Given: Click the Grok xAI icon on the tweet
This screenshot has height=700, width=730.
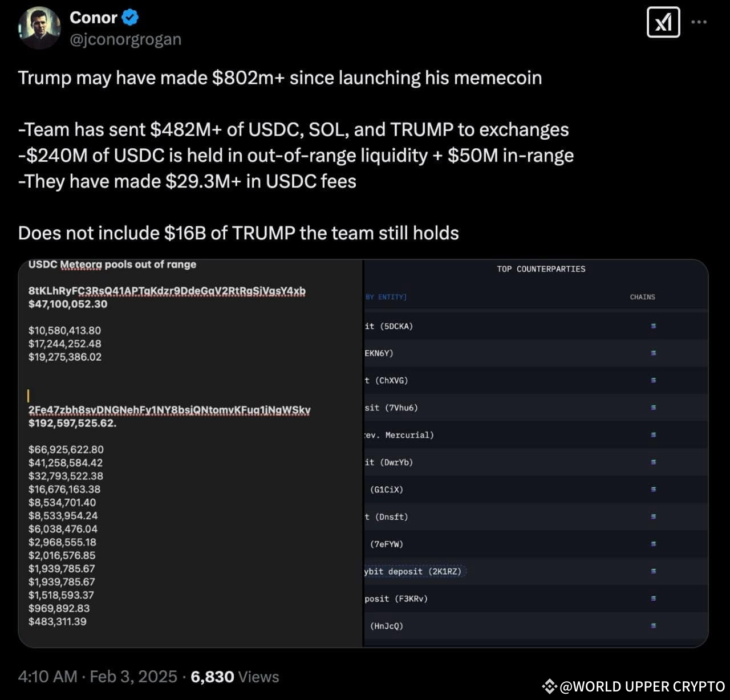Looking at the screenshot, I should [663, 22].
